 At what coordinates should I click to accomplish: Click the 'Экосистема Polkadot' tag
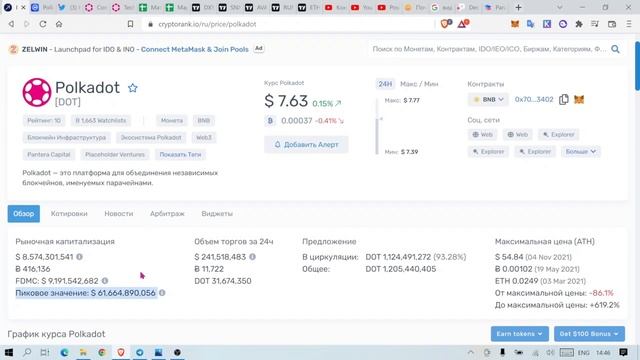151,138
